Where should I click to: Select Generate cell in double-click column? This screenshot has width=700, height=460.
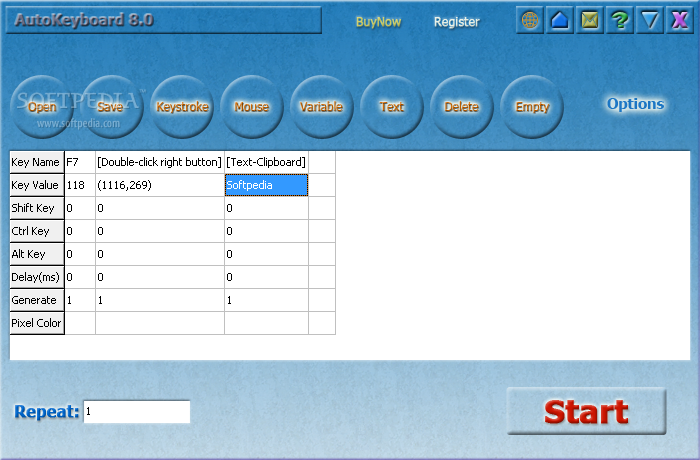tap(159, 300)
